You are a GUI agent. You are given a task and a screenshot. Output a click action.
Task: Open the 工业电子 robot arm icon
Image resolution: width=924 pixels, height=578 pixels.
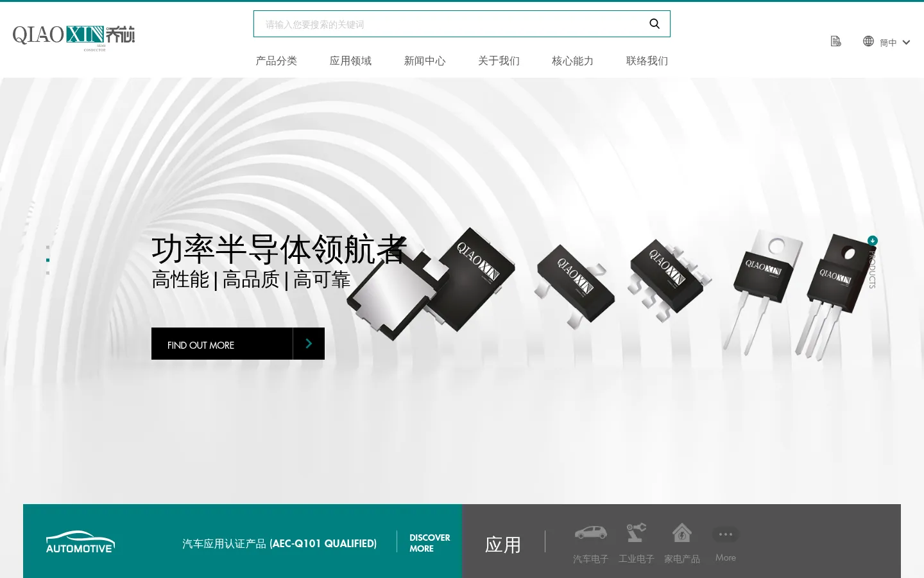636,532
